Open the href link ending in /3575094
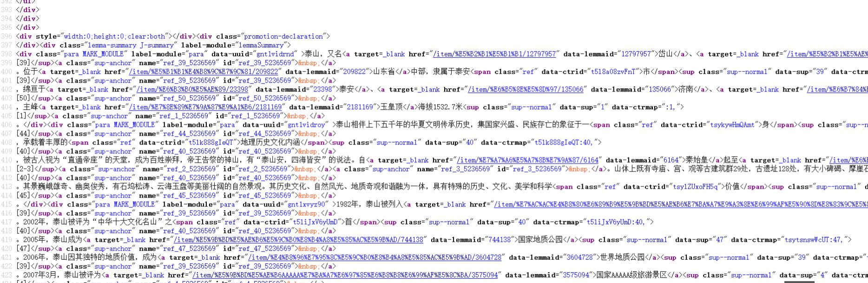Image resolution: width=868 pixels, height=283 pixels. tap(345, 275)
